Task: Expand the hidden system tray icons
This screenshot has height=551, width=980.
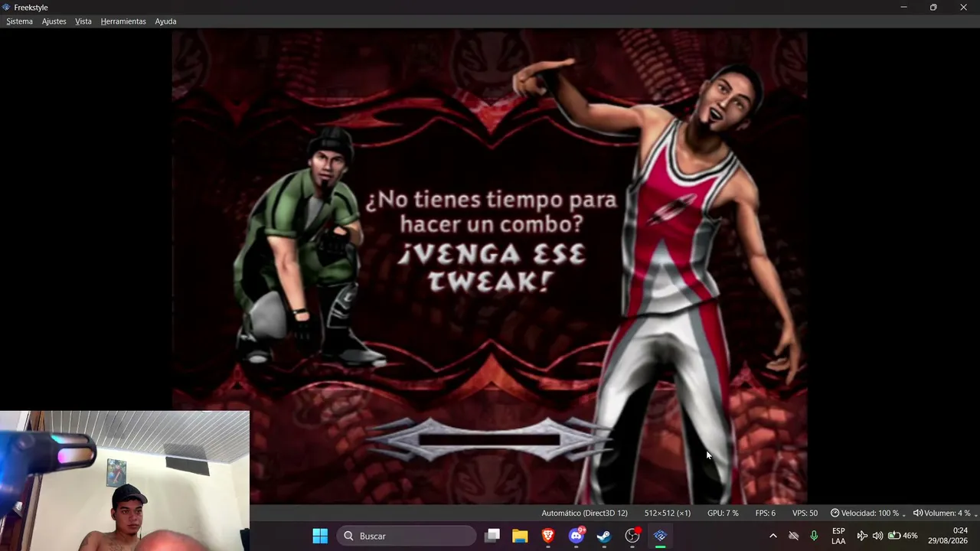Action: (773, 536)
